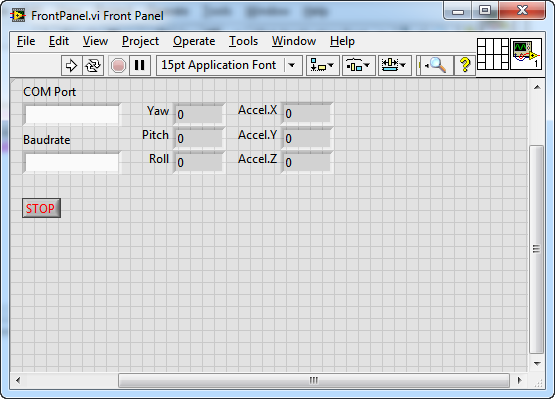
Task: Click the Abort Execution stop button
Action: 118,65
